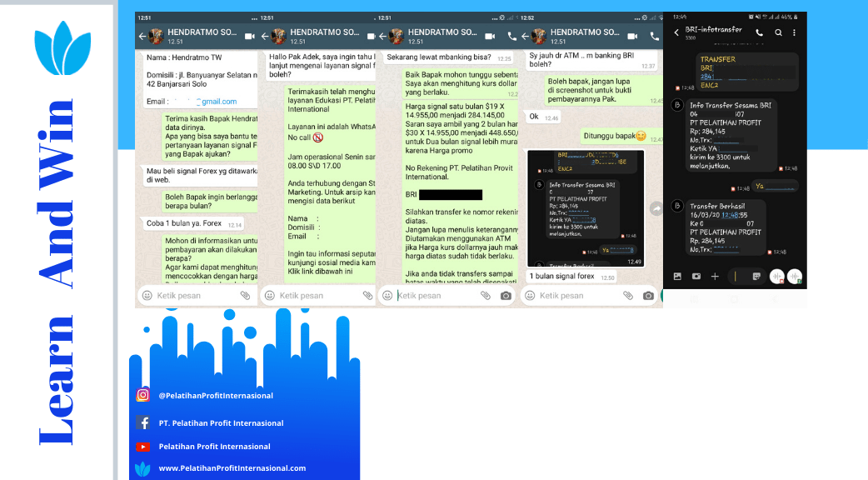Tap paperclip attach icon in 'Hallo Pak Adek' chat
The height and width of the screenshot is (480, 868).
367,296
